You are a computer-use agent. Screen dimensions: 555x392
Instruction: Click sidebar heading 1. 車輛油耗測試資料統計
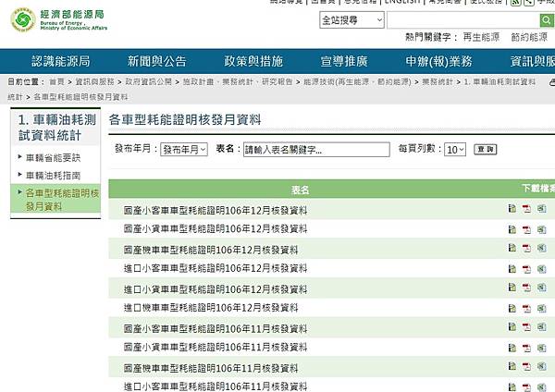[x=56, y=128]
